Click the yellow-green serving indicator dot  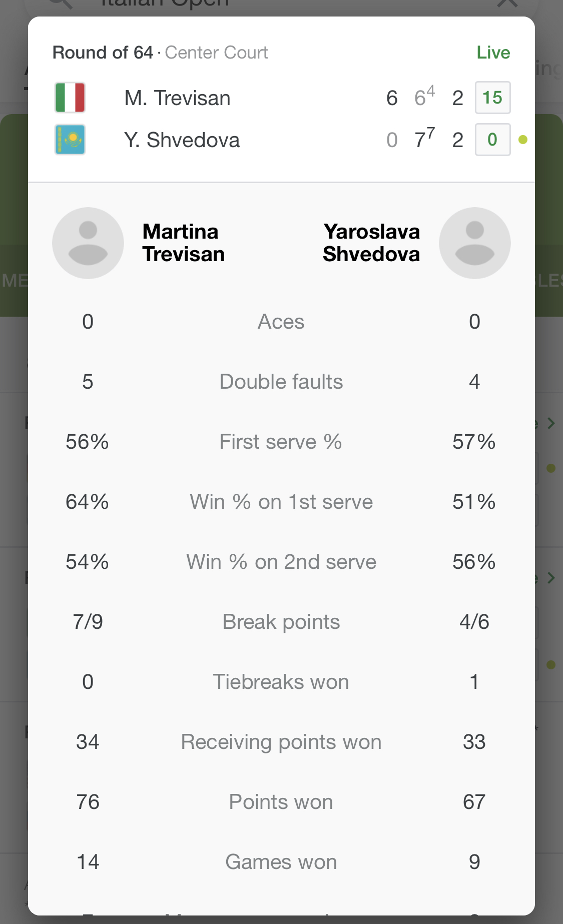(x=523, y=140)
